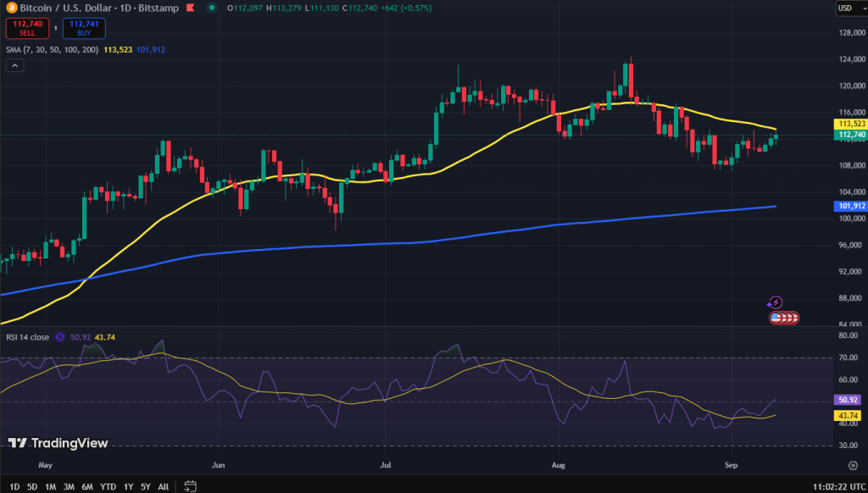Select the 1M time range
The image size is (868, 493).
tap(50, 487)
